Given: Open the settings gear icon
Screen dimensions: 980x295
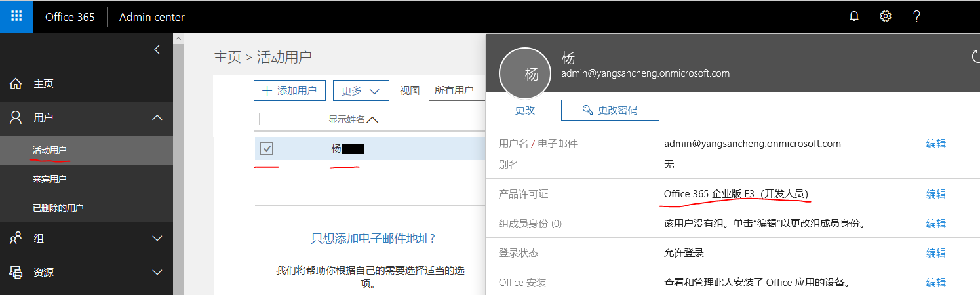Looking at the screenshot, I should click(x=886, y=17).
